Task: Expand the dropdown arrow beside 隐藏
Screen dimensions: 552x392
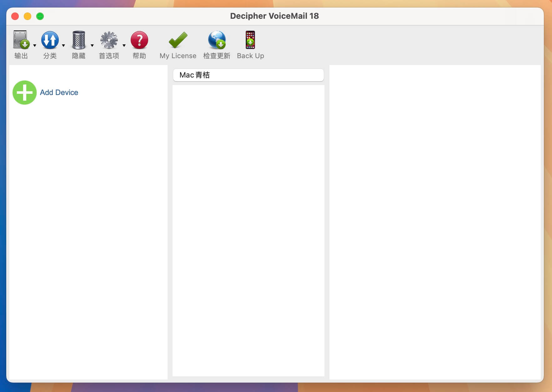Action: (92, 46)
